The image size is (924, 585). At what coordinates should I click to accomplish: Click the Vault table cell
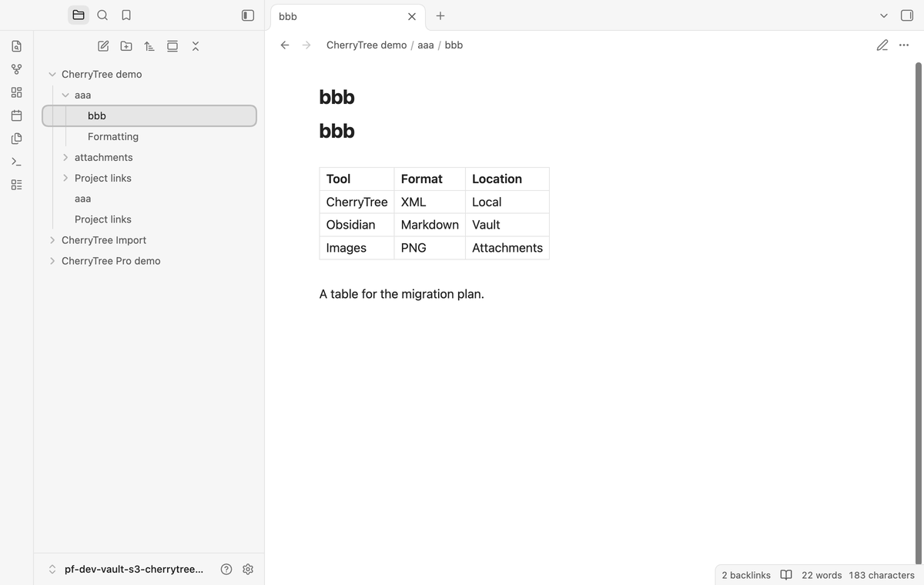[507, 225]
